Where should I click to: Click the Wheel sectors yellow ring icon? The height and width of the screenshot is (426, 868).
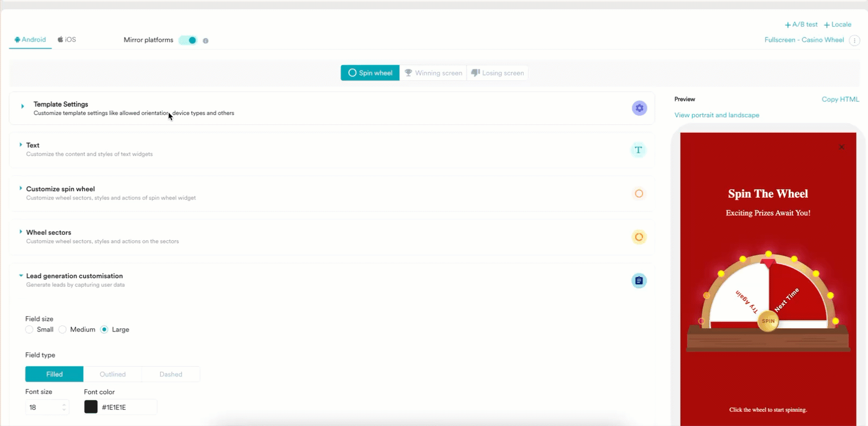[x=639, y=237]
